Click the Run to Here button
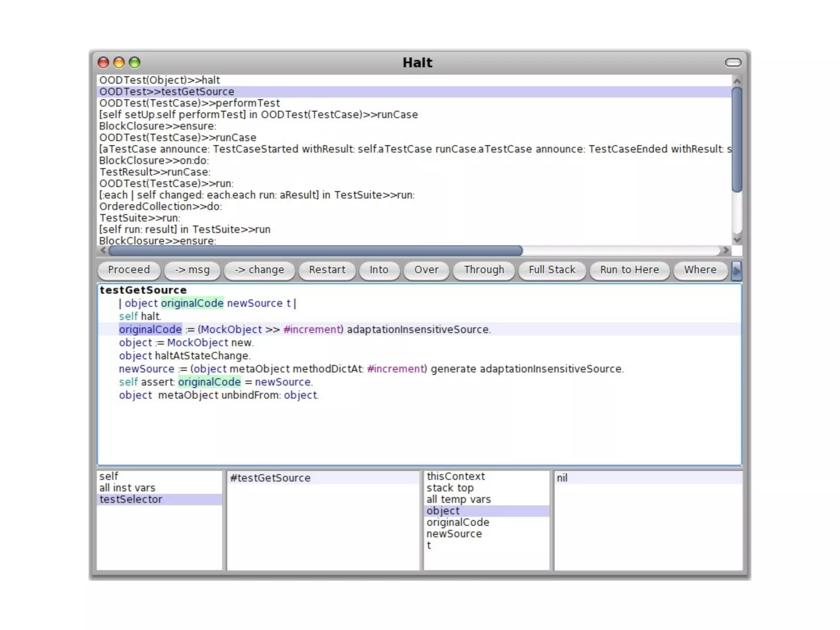The width and height of the screenshot is (840, 630). click(x=629, y=270)
